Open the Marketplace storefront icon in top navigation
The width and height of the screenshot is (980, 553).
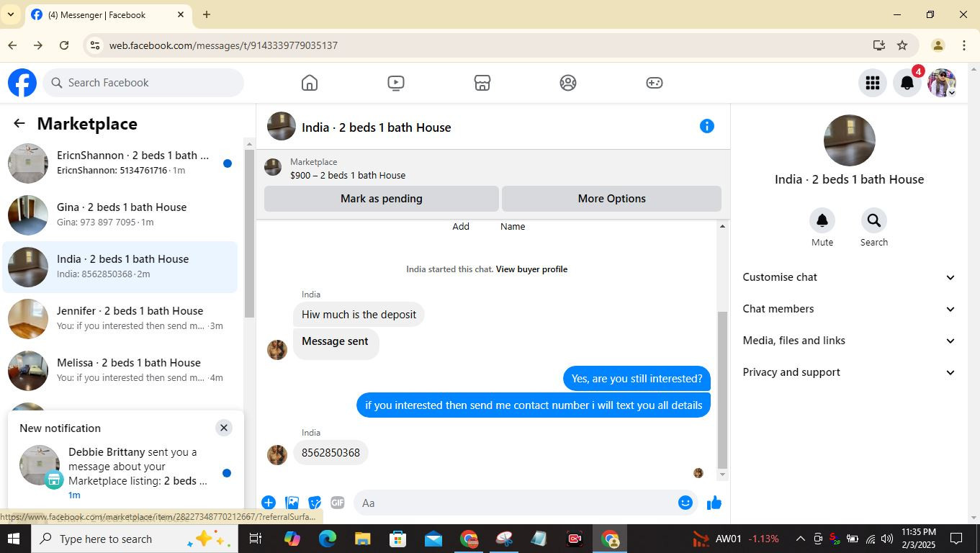coord(482,83)
